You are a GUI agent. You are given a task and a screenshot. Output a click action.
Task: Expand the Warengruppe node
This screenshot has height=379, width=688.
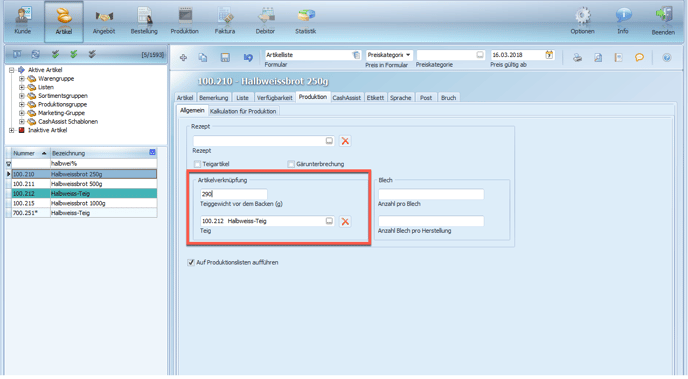[x=22, y=79]
